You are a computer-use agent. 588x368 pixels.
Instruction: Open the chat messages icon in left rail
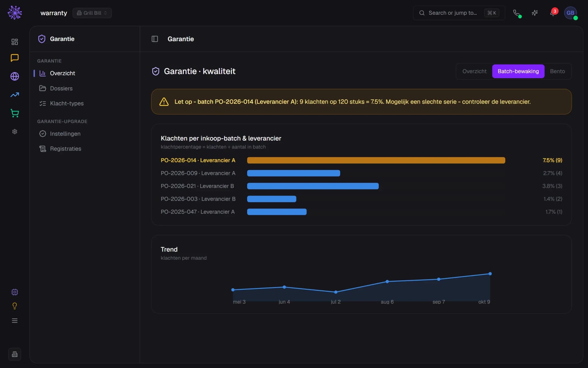[x=15, y=58]
